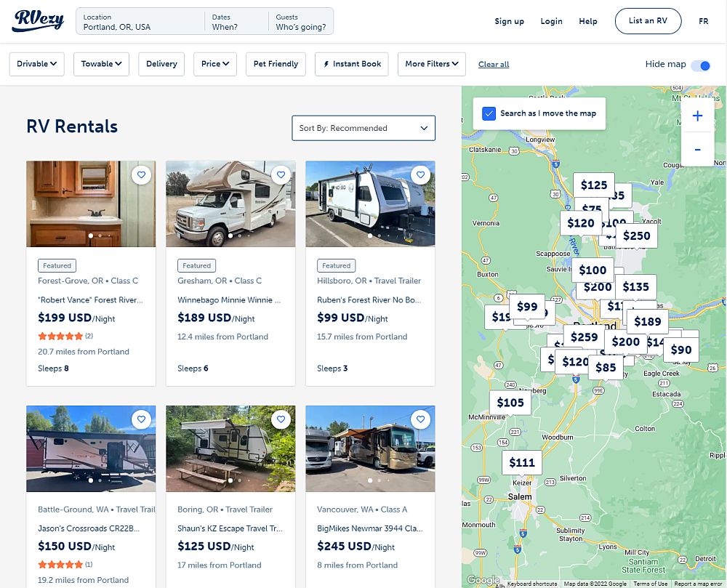Uncheck "Search as I move the map"
727x588 pixels.
(x=489, y=113)
